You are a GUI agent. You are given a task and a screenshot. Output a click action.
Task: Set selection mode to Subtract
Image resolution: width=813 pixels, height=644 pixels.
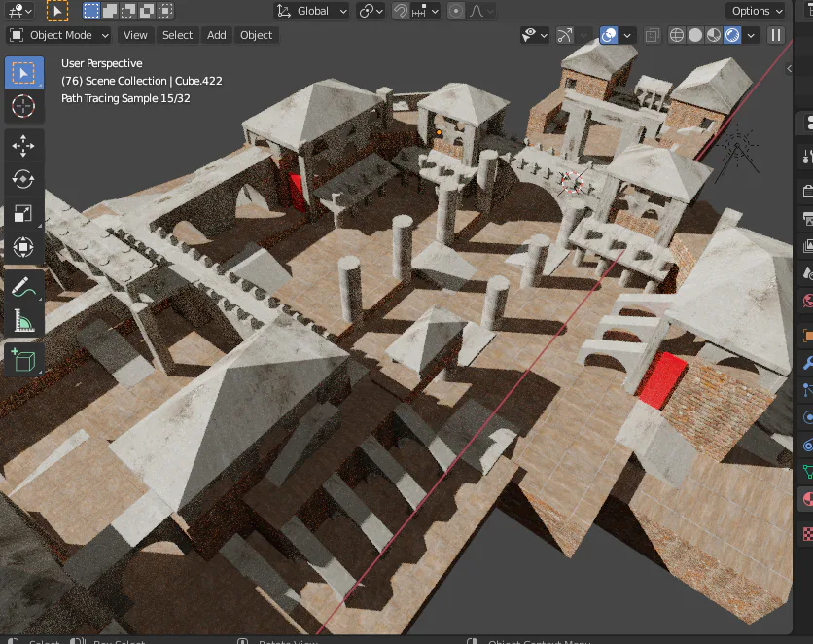(128, 11)
